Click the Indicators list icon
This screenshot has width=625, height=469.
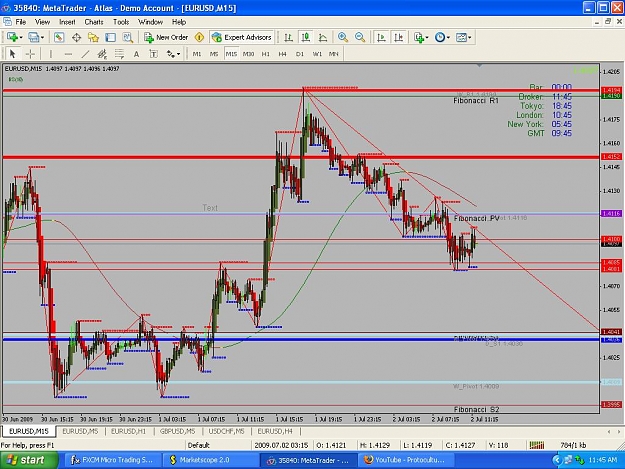[419, 37]
